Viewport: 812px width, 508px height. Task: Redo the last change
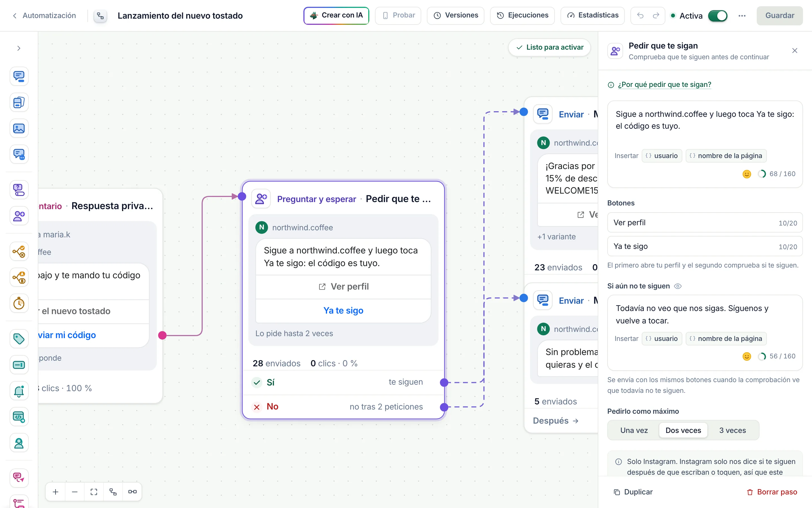pos(656,16)
